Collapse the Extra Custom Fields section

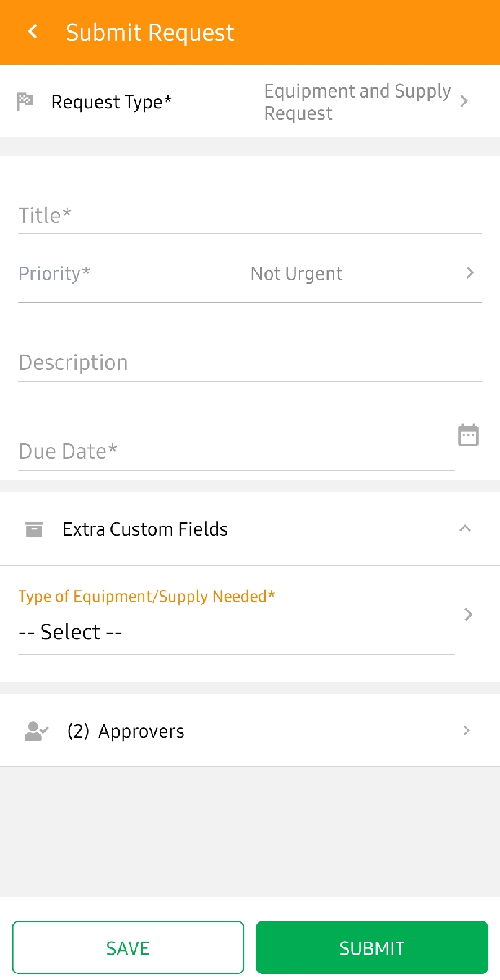[x=465, y=529]
